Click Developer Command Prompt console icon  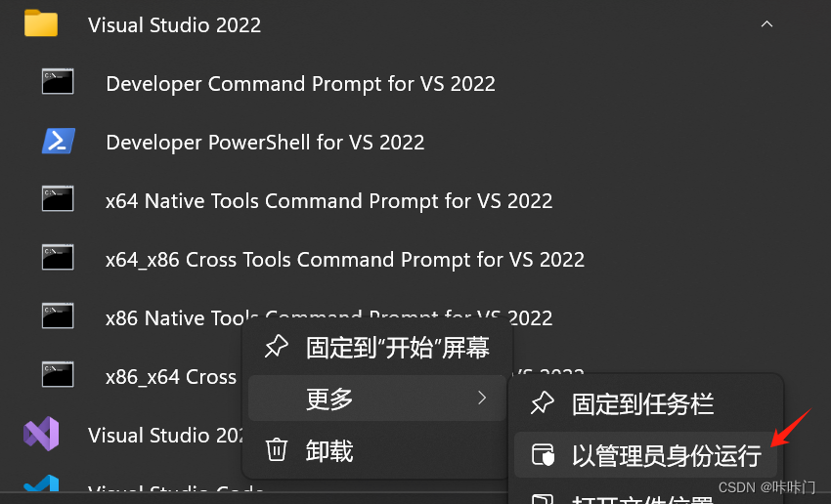click(58, 81)
